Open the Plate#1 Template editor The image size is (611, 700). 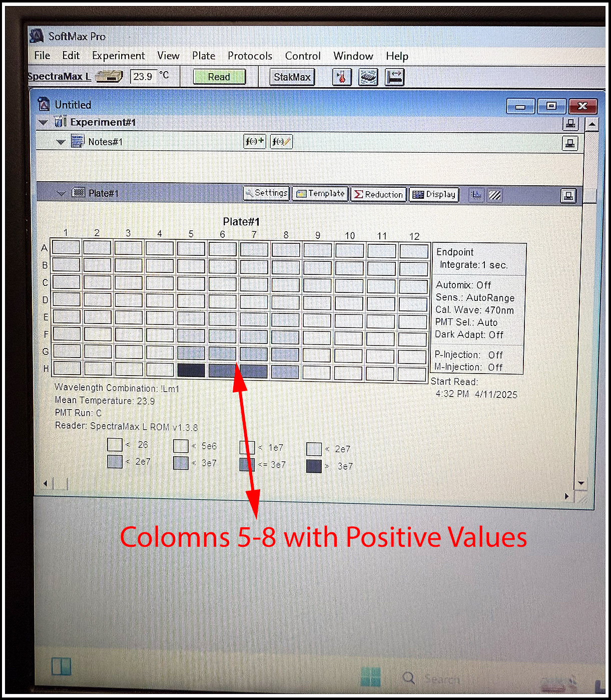320,193
